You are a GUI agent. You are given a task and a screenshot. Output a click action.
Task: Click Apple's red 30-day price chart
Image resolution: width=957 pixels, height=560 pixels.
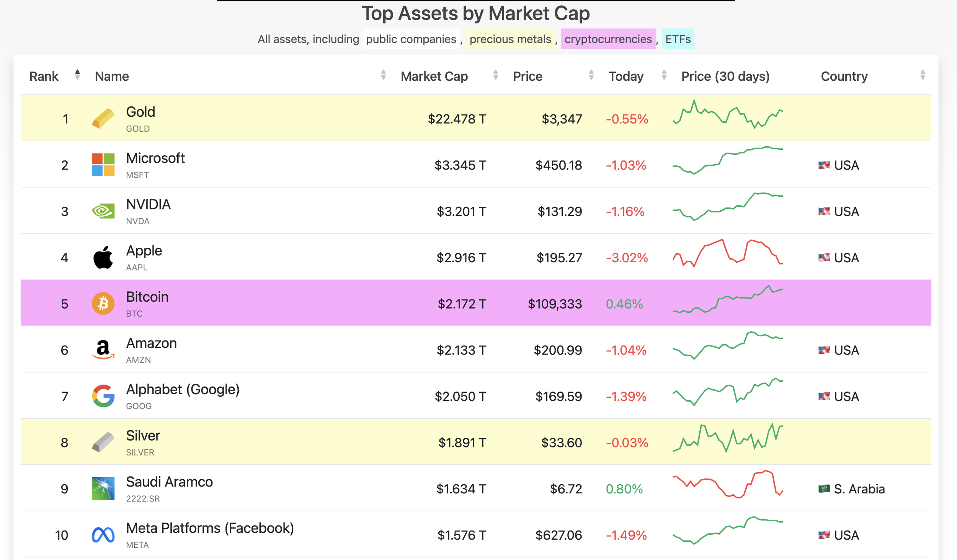tap(728, 253)
